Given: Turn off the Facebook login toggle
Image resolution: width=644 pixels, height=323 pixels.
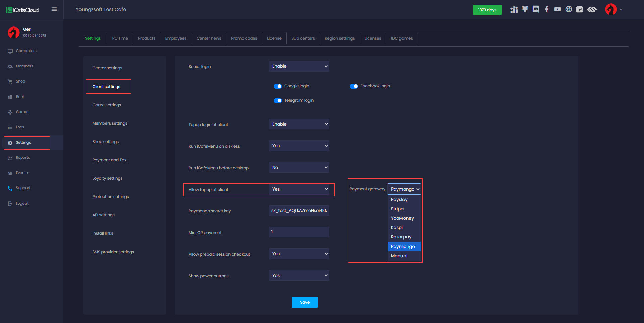Looking at the screenshot, I should pyautogui.click(x=354, y=86).
